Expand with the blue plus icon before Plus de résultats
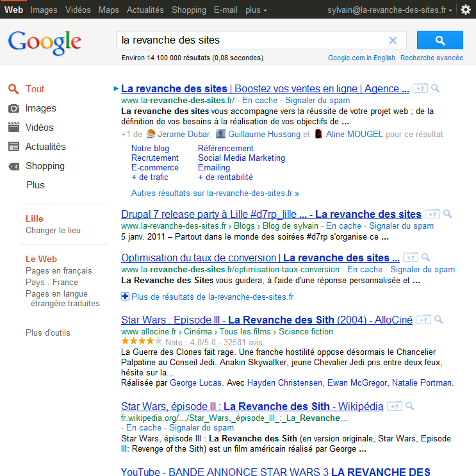 point(125,297)
